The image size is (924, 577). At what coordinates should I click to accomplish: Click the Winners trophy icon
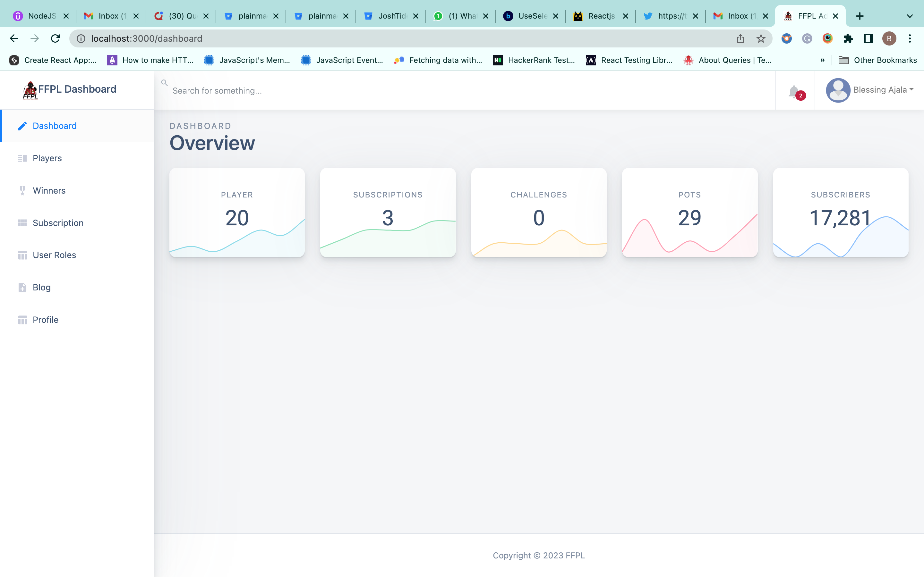pos(22,190)
